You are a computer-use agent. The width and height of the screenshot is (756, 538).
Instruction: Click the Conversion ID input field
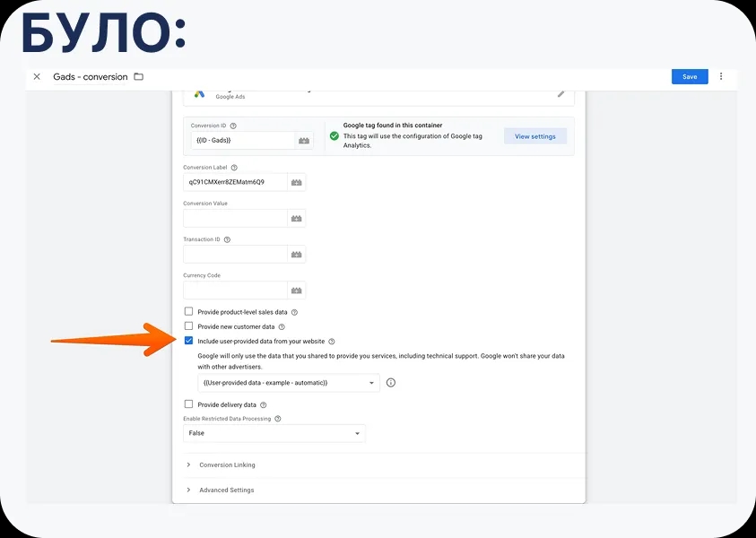[243, 140]
